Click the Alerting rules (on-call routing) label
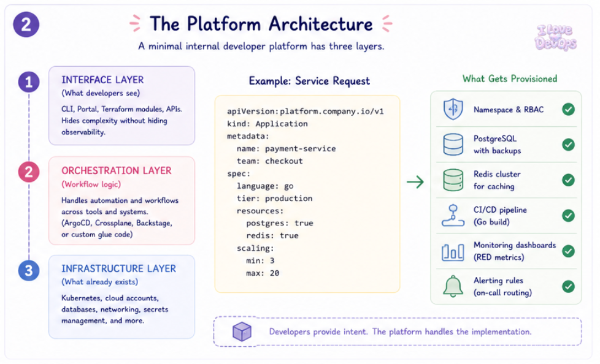This screenshot has width=600, height=364. (503, 286)
